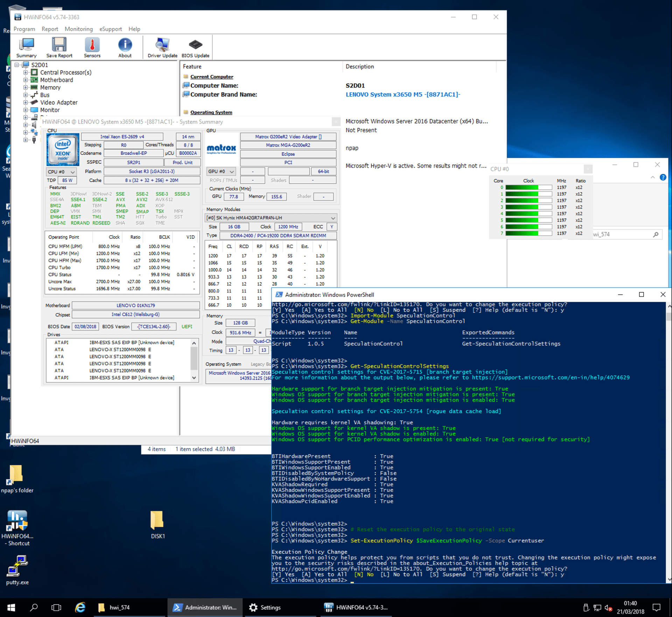Viewport: 672px width, 617px height.
Task: Open the Action Center notification icon
Action: 657,608
